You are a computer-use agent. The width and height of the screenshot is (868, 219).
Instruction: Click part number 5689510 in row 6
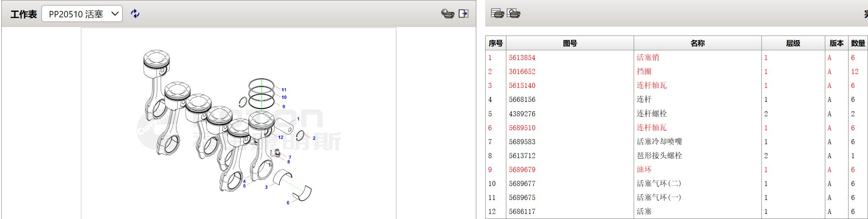click(522, 128)
